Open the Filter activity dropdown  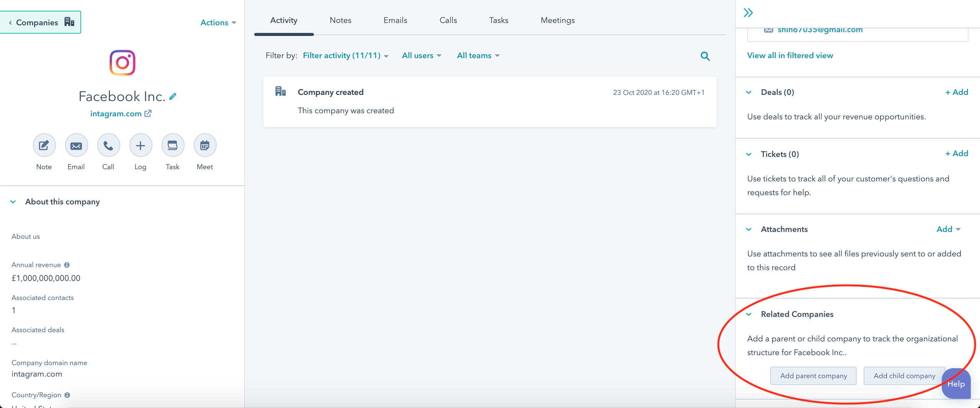[345, 55]
